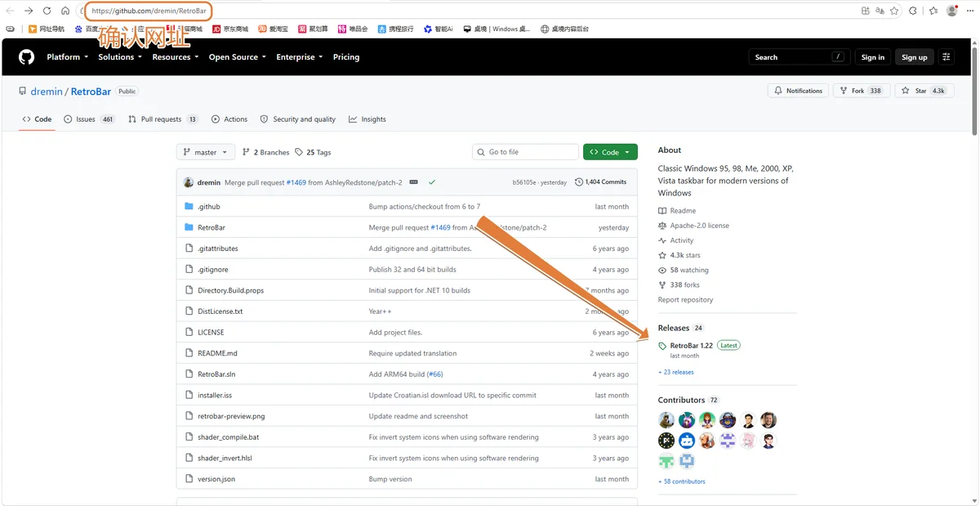Image resolution: width=980 pixels, height=506 pixels.
Task: Open the Issues tab
Action: (x=91, y=119)
